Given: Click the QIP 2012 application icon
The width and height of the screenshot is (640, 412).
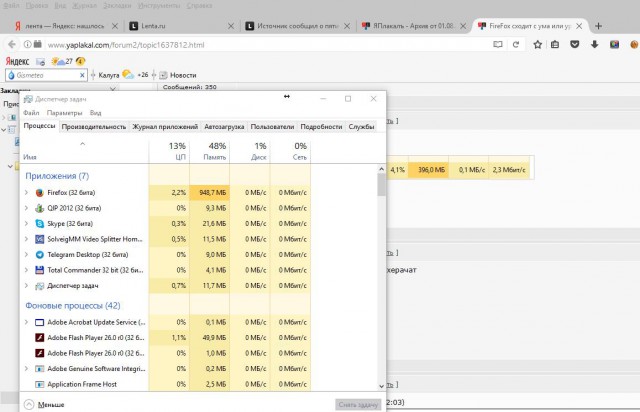Looking at the screenshot, I should click(x=39, y=208).
